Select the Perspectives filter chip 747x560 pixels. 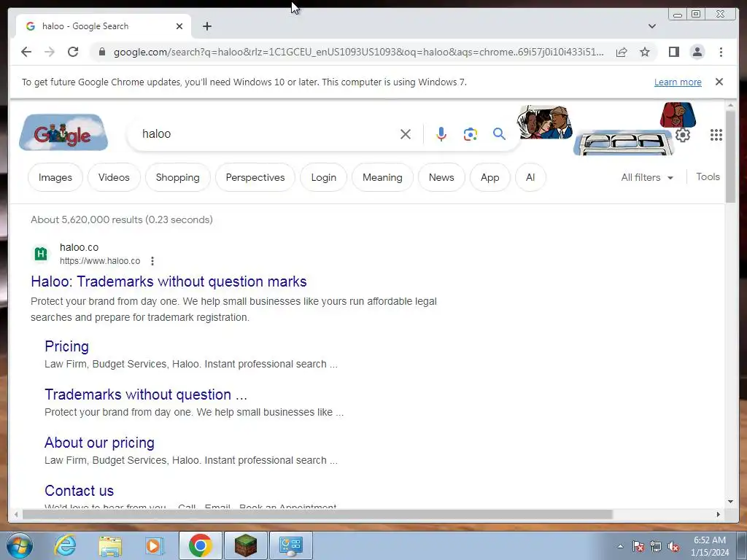[255, 178]
